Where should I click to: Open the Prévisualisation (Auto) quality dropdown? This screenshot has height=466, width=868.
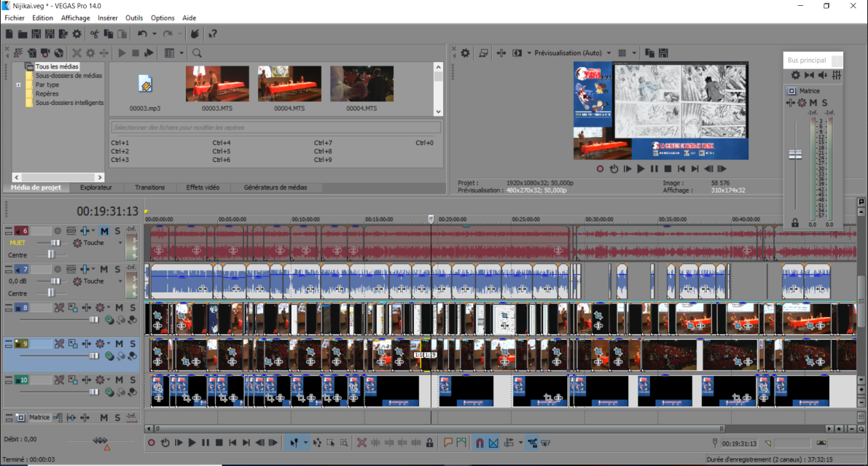pyautogui.click(x=609, y=53)
